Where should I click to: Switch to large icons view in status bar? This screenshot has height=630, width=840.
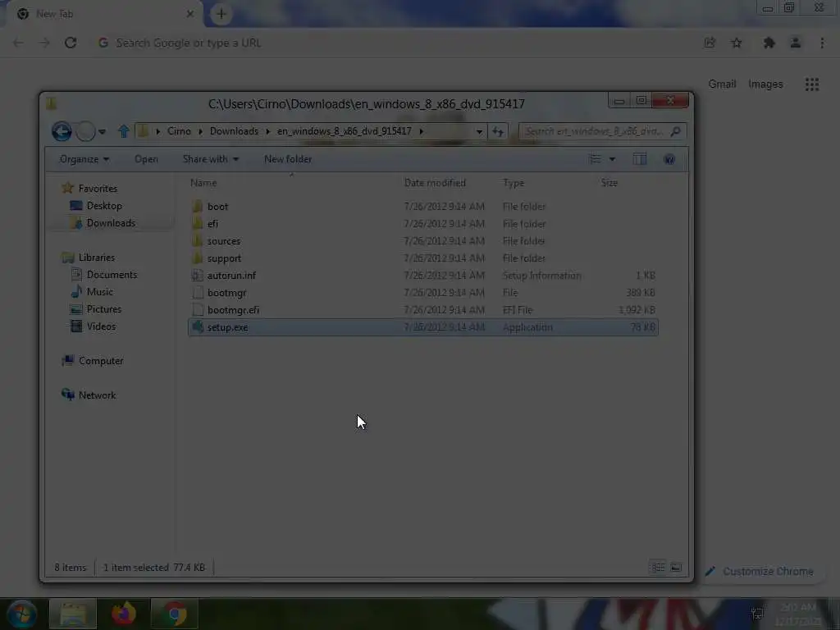(x=676, y=568)
